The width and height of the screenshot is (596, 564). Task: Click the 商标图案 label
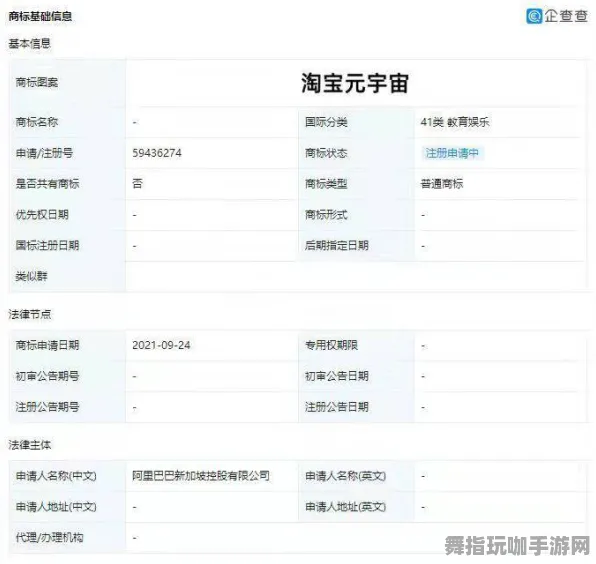[37, 82]
